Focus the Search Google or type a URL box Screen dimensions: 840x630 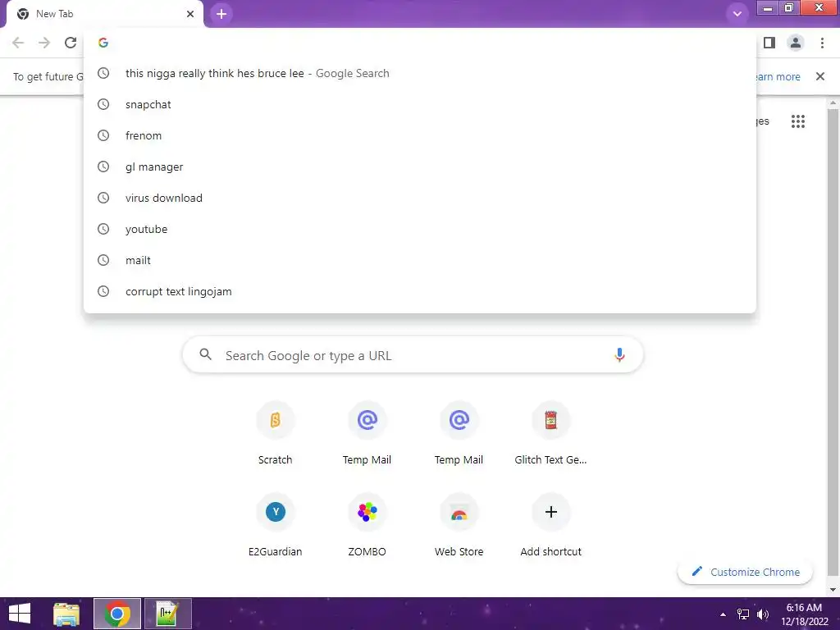click(413, 355)
